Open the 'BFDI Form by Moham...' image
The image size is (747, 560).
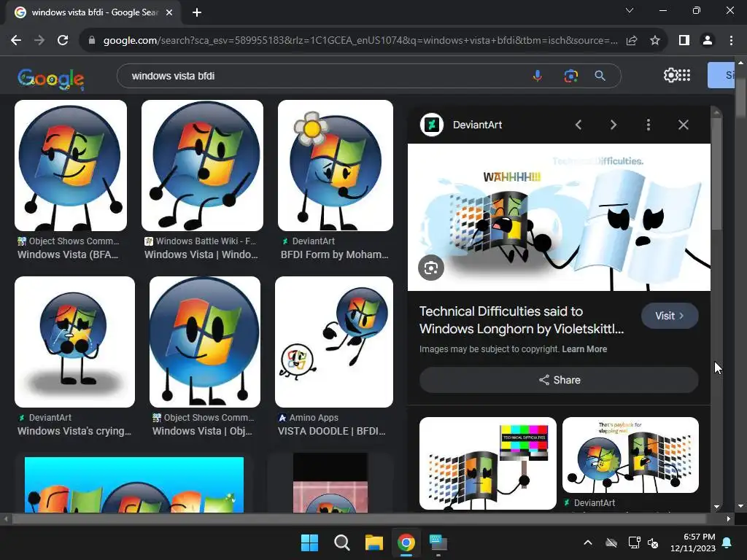(x=336, y=166)
